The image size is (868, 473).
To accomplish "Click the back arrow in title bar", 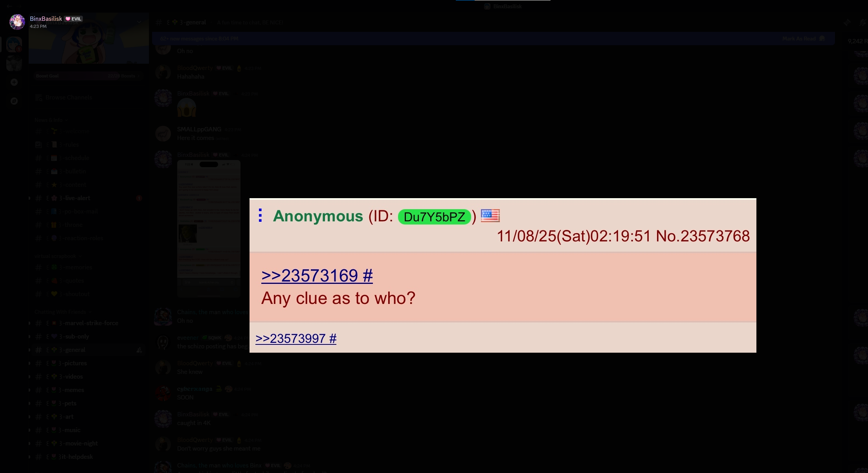I will coord(9,6).
